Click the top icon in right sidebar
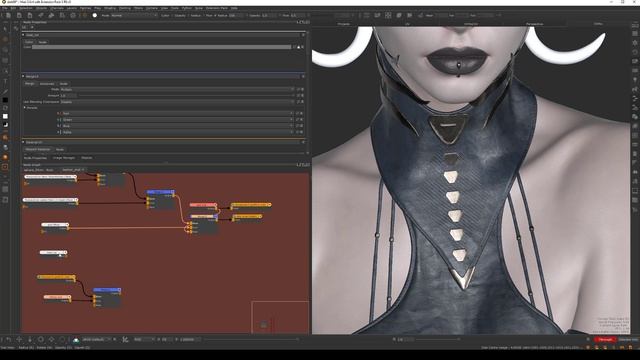640x360 pixels. pos(635,25)
